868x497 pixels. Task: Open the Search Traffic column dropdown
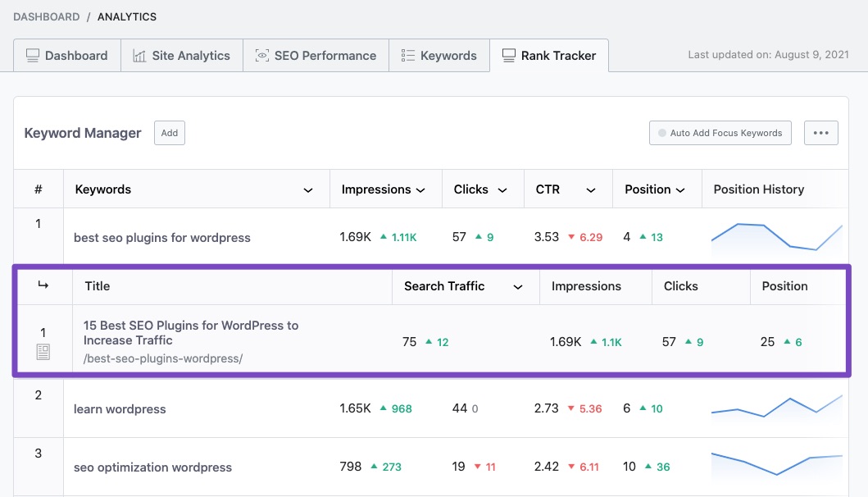click(517, 287)
